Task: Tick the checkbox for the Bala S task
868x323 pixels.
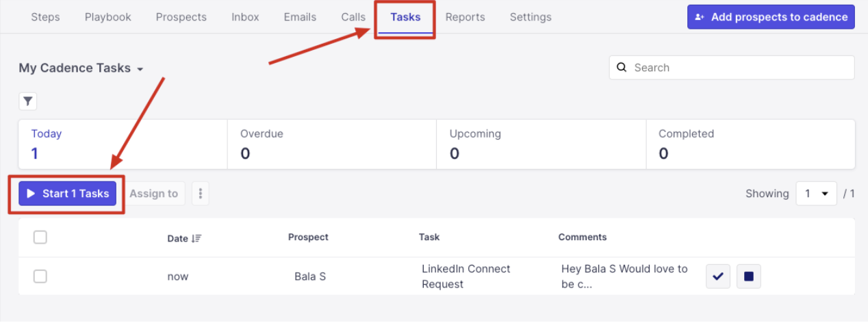Action: click(x=40, y=276)
